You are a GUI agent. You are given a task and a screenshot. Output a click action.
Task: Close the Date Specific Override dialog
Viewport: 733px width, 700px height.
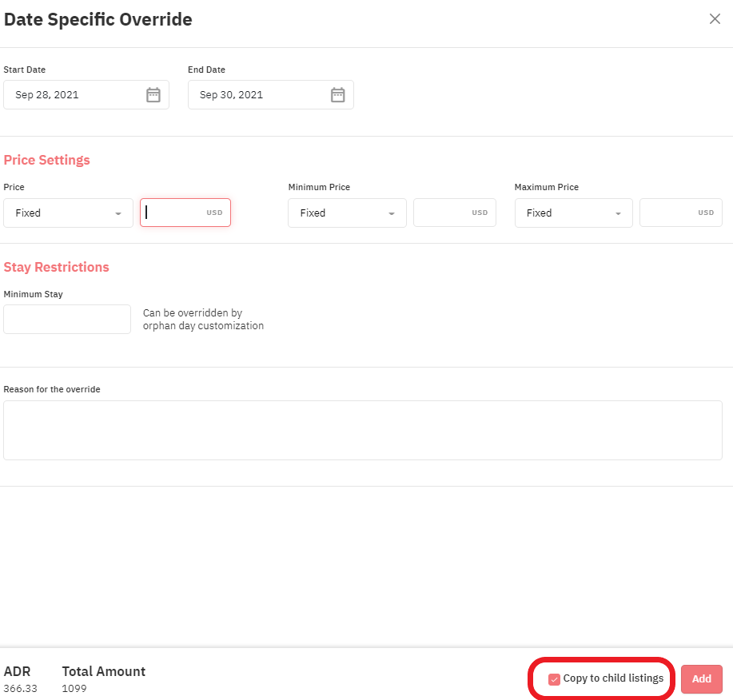click(x=715, y=19)
